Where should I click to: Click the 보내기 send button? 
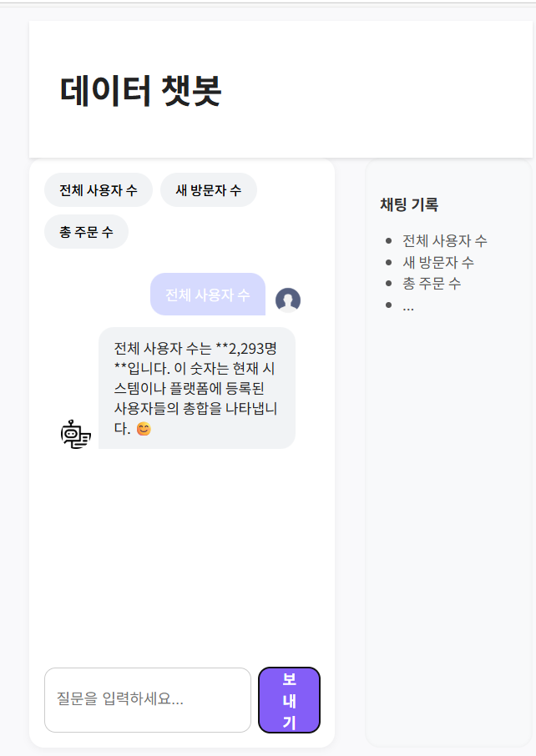tap(289, 700)
